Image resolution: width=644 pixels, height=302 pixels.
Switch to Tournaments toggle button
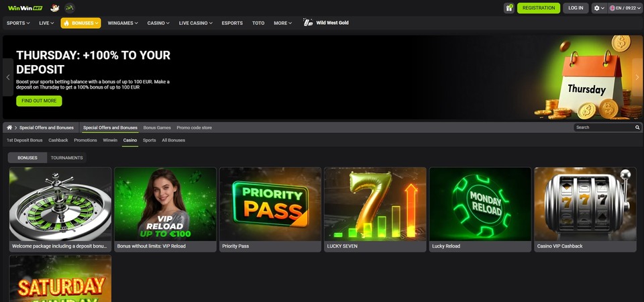(x=66, y=158)
